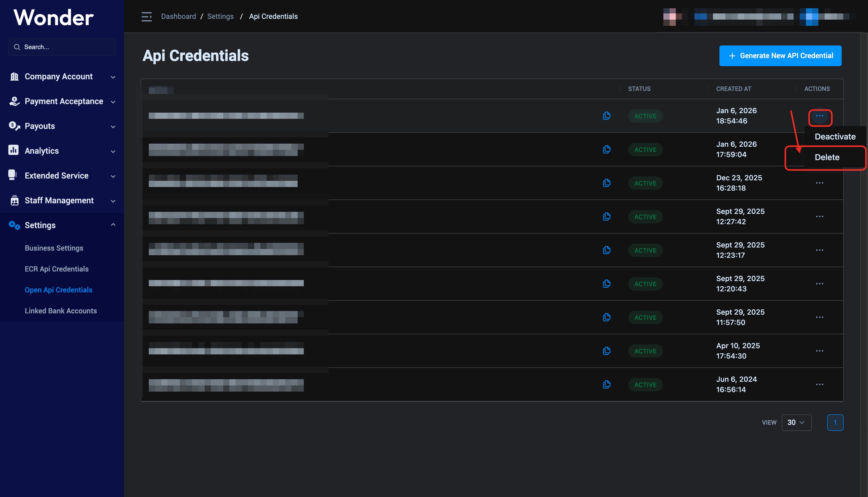The image size is (868, 497).
Task: Open ECR Api Credentials settings page
Action: [57, 269]
